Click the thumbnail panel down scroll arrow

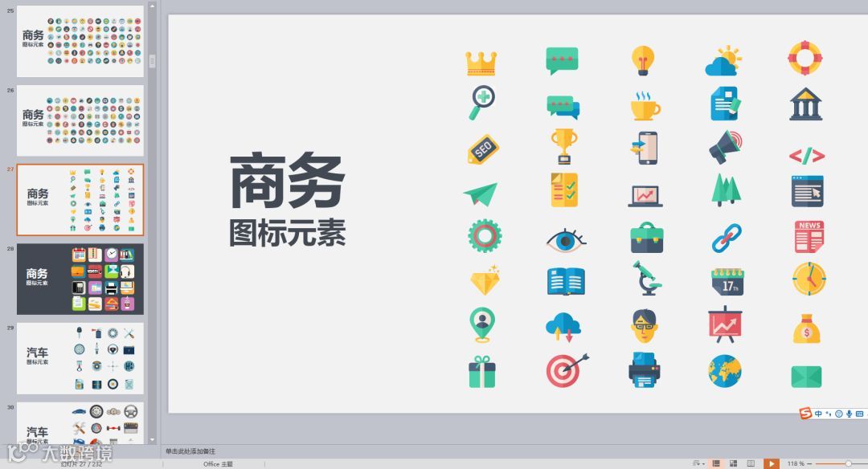coord(152,440)
